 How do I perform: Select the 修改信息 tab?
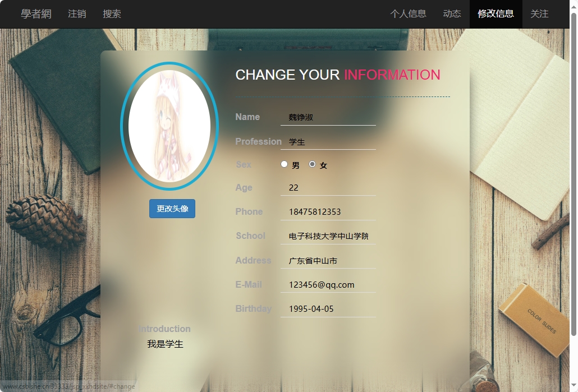click(496, 14)
